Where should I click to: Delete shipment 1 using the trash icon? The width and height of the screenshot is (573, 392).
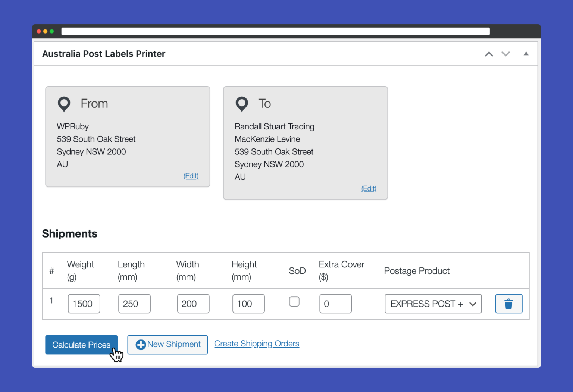point(508,304)
